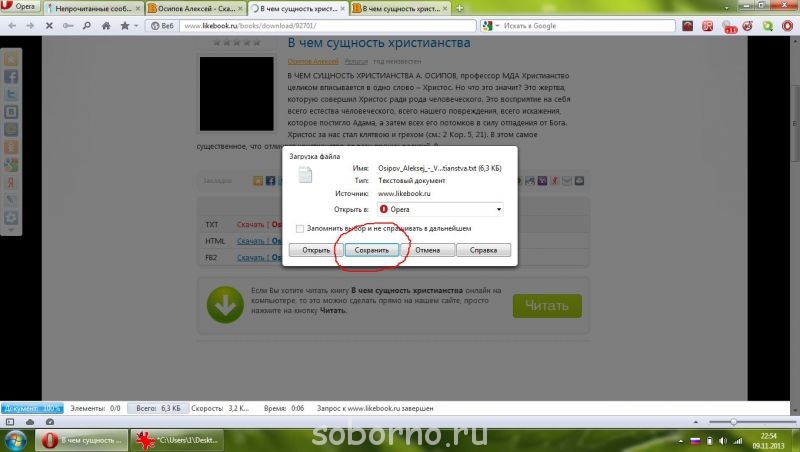Expand the left sidebar's bottom down arrow
Screen dimensions: 800x452
[x=11, y=231]
